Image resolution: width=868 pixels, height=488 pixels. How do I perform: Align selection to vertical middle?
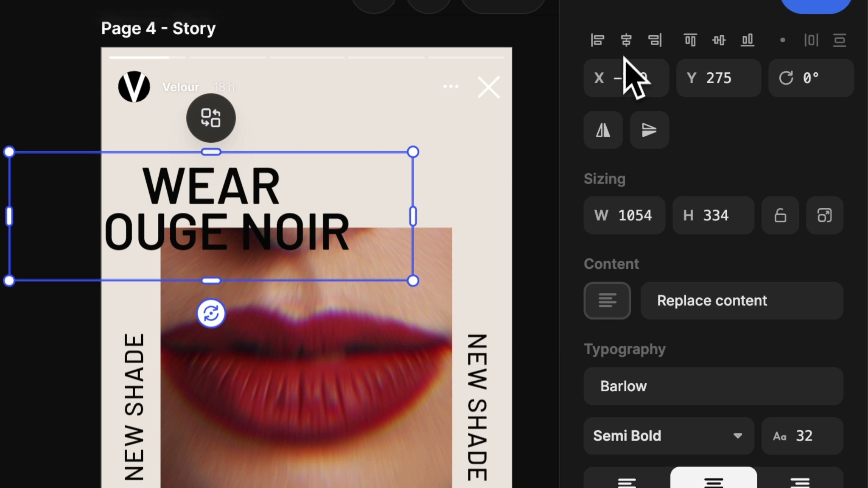(719, 40)
